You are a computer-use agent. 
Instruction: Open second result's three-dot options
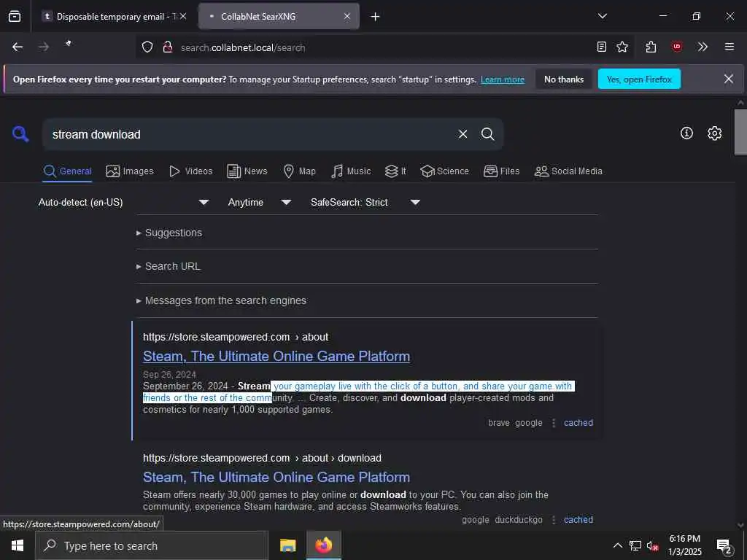coord(554,520)
